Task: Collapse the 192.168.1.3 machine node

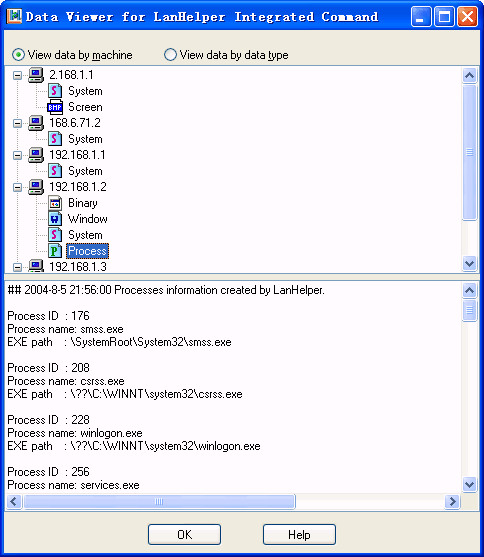Action: click(x=17, y=267)
